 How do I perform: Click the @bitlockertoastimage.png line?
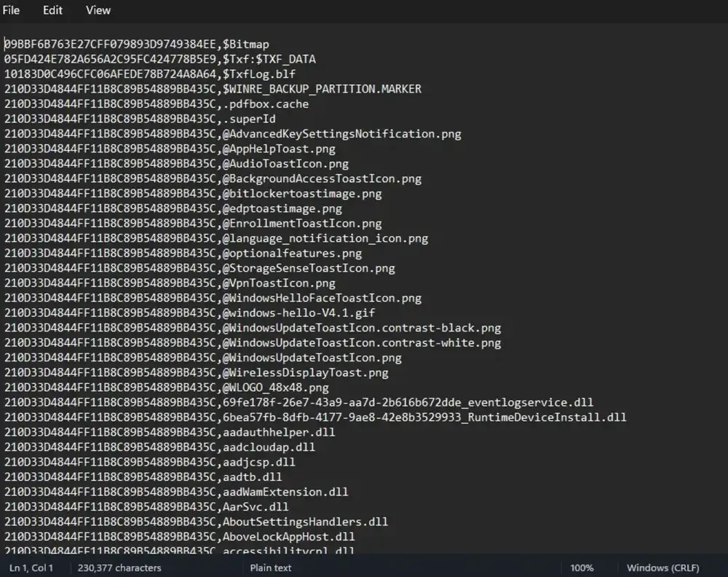(x=193, y=193)
